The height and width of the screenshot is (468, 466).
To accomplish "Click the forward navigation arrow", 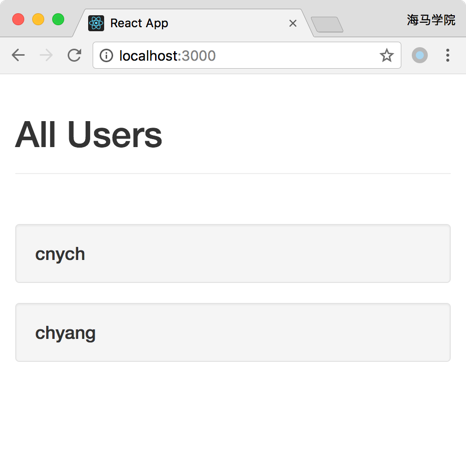I will tap(46, 55).
